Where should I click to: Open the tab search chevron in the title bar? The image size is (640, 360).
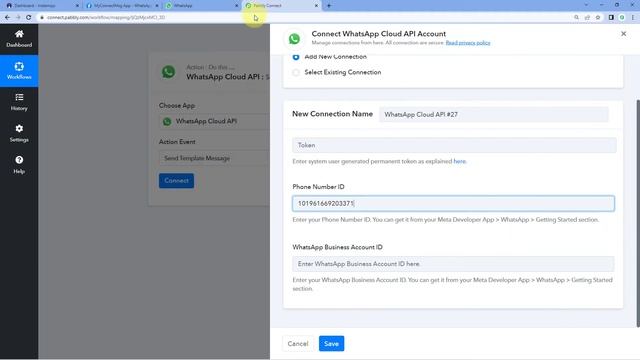[x=587, y=5]
